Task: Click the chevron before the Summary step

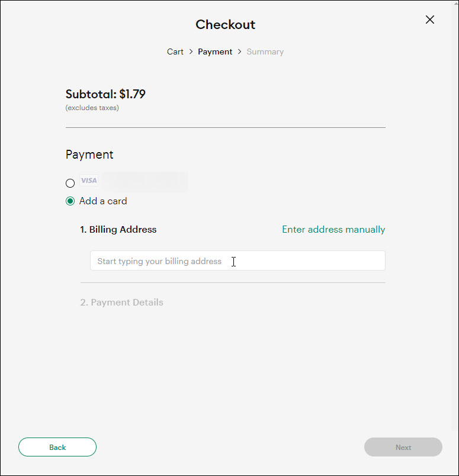Action: (x=239, y=52)
